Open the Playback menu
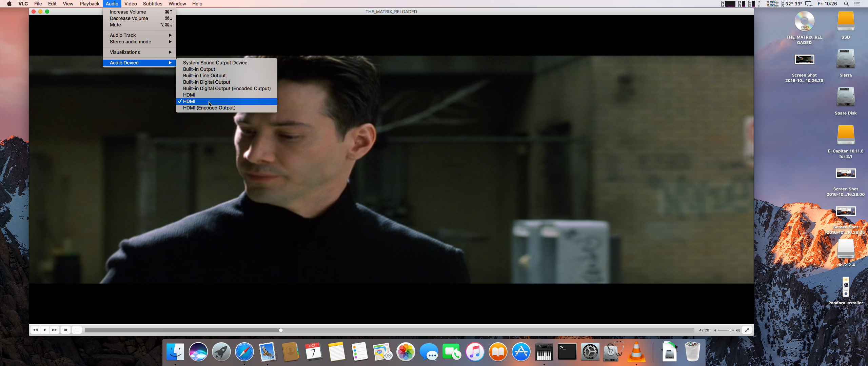 pos(90,4)
